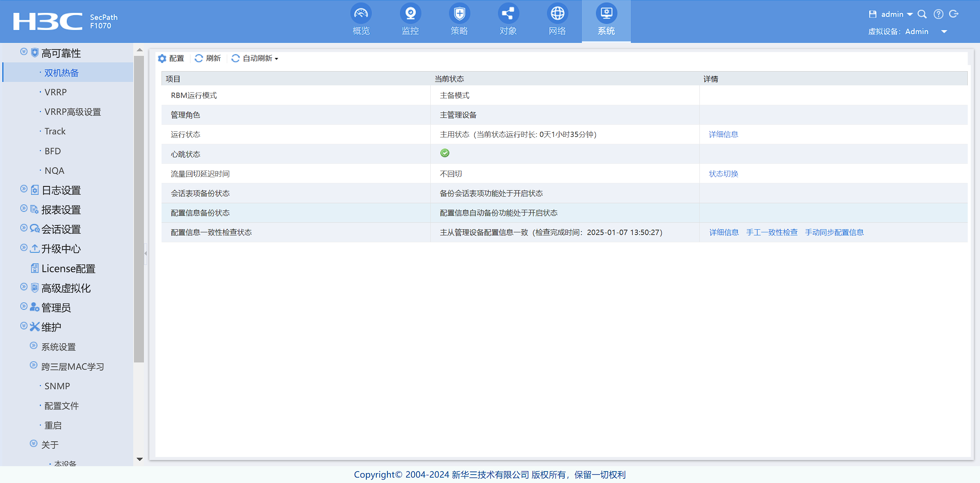Open the 虚拟设备 Admin dropdown arrow
The image size is (980, 483).
click(x=944, y=31)
